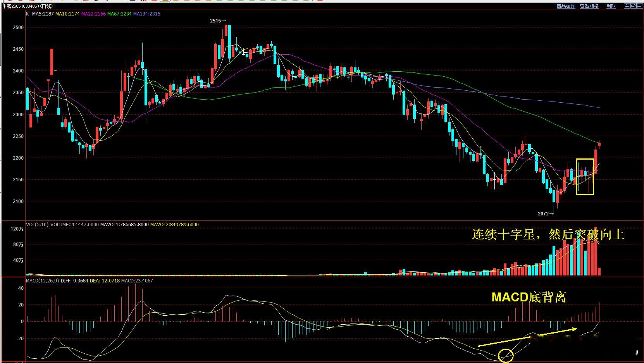Click the 40万 volume axis label
This screenshot has width=644, height=363.
[19, 260]
